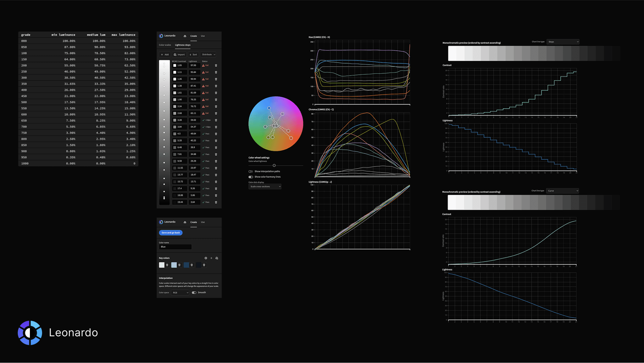Go home from the Lightness stops panel
Screen dimensions: 644x363
coord(185,36)
